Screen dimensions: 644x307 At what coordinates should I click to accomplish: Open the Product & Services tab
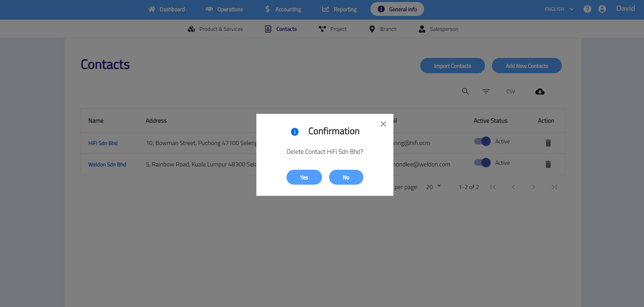point(215,29)
